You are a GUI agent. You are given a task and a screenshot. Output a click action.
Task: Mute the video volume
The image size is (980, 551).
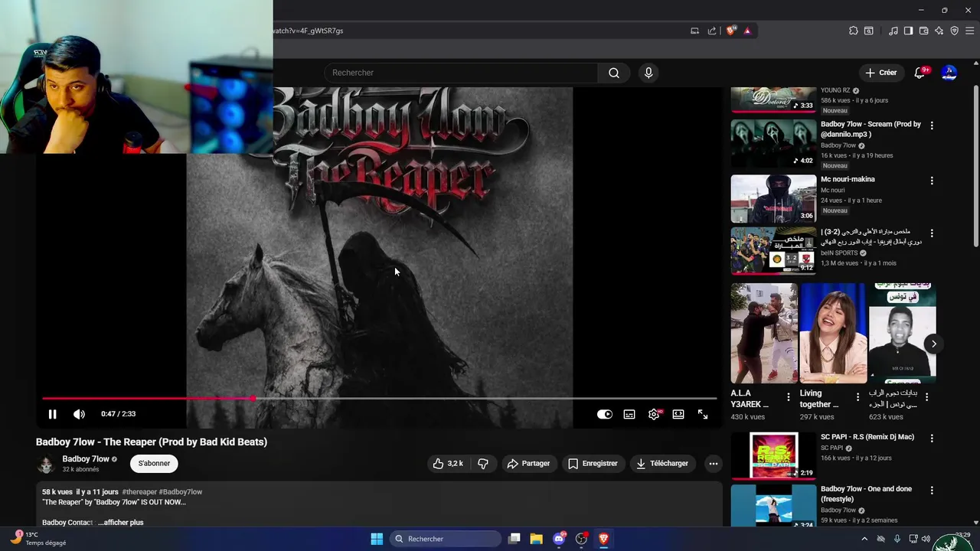pyautogui.click(x=79, y=414)
